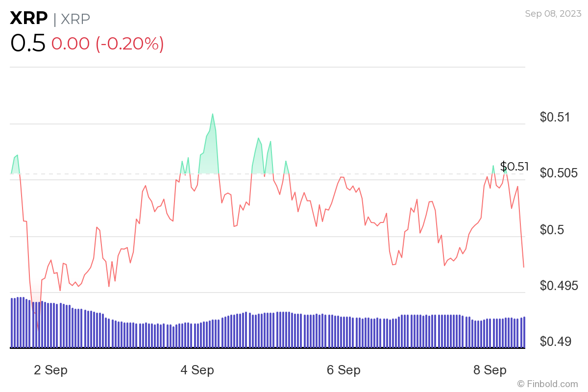Click the final red price drop at chart end

[521, 228]
